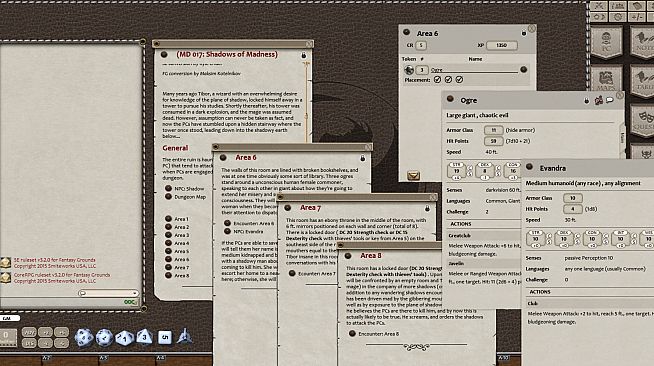This screenshot has width=654, height=366.
Task: Toggle the first Placement checkmark
Action: pos(437,80)
